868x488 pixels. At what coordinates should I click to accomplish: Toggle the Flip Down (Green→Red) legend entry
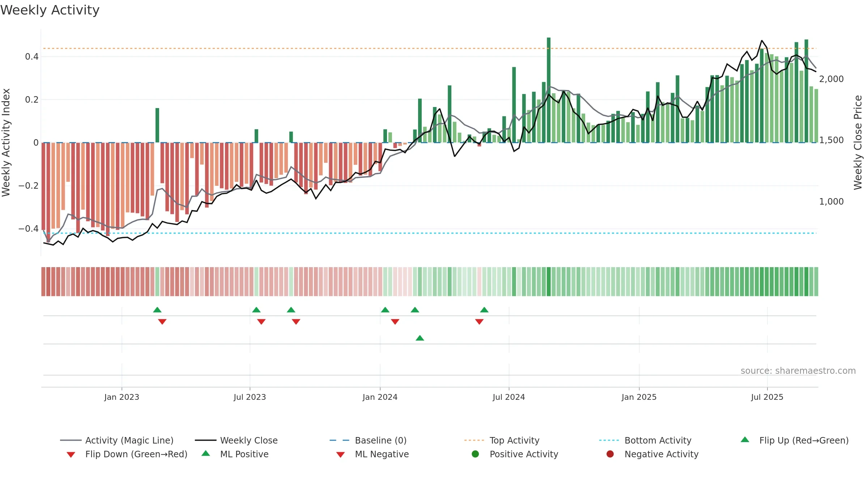127,454
